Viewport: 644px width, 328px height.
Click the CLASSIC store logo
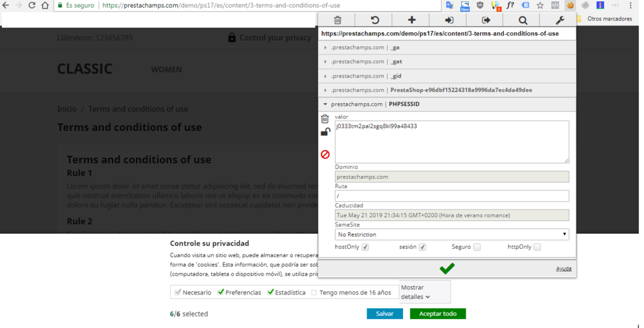tap(84, 69)
